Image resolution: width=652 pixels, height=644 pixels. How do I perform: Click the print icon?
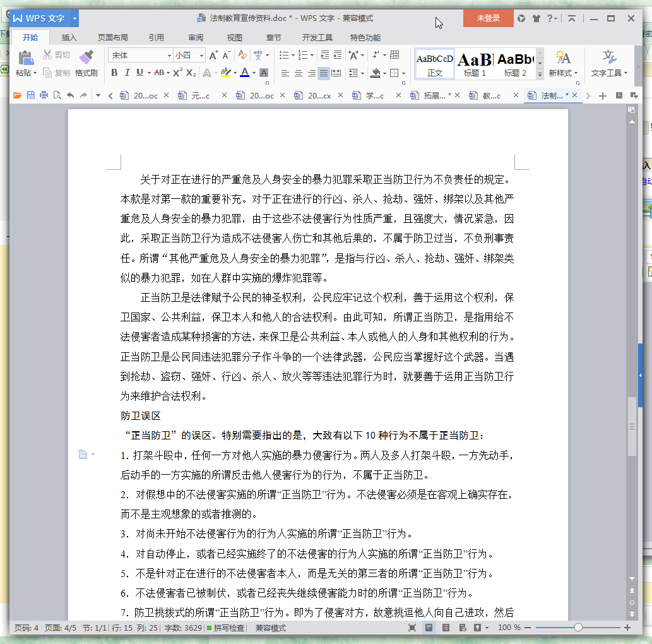click(x=44, y=95)
